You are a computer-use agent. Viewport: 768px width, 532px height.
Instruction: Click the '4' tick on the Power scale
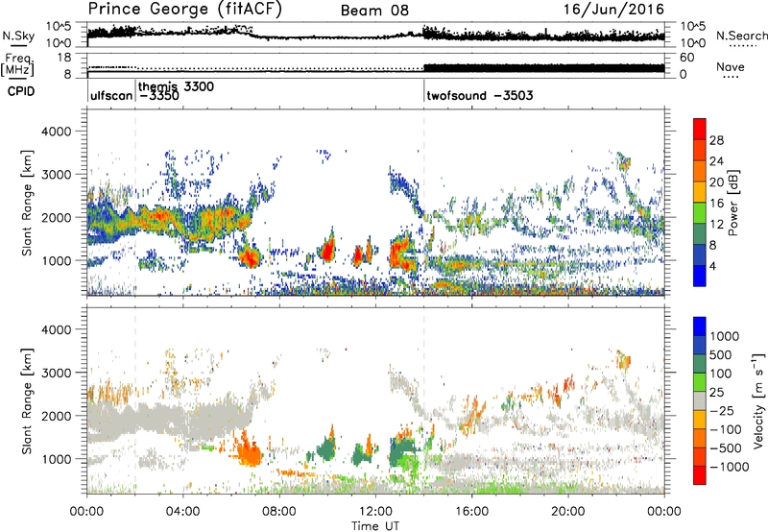tap(712, 266)
